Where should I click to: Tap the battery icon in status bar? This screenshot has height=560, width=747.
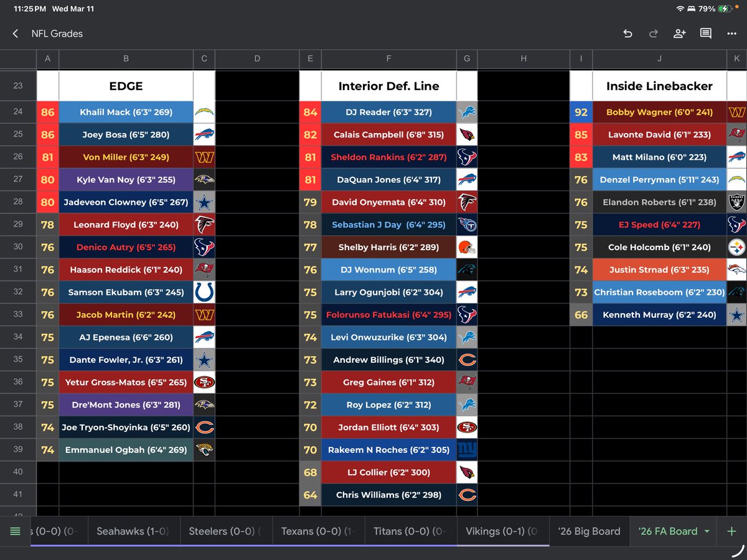[x=725, y=9]
